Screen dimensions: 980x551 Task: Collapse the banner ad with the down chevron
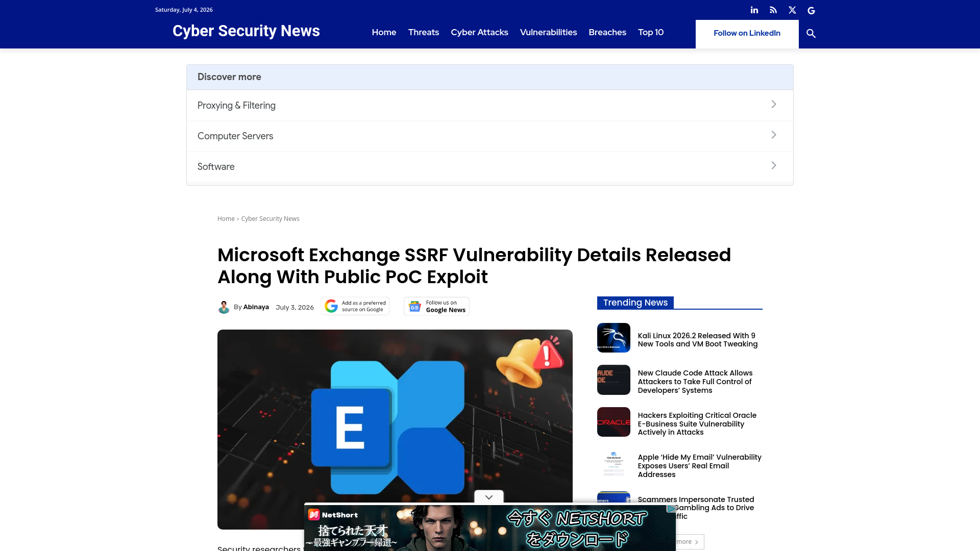click(489, 497)
